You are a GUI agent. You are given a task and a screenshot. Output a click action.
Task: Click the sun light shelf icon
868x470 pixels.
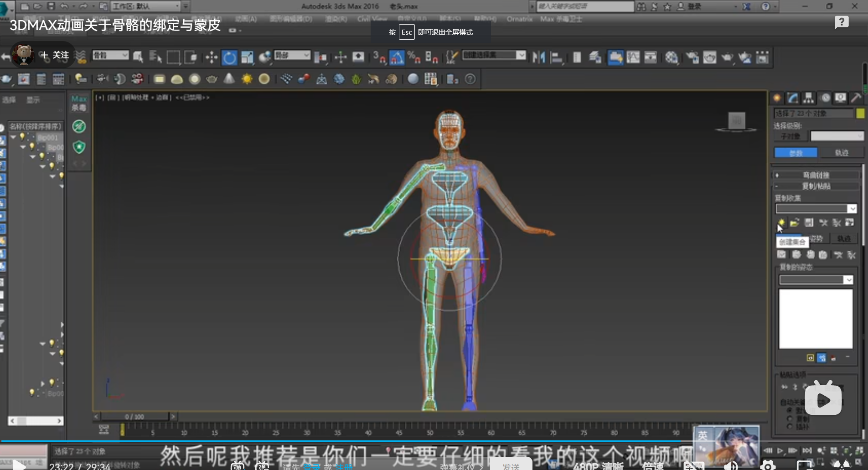(247, 79)
